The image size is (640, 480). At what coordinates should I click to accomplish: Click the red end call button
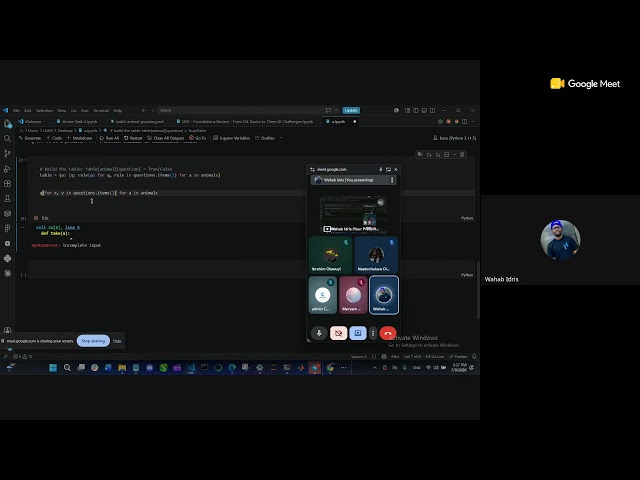(x=388, y=333)
